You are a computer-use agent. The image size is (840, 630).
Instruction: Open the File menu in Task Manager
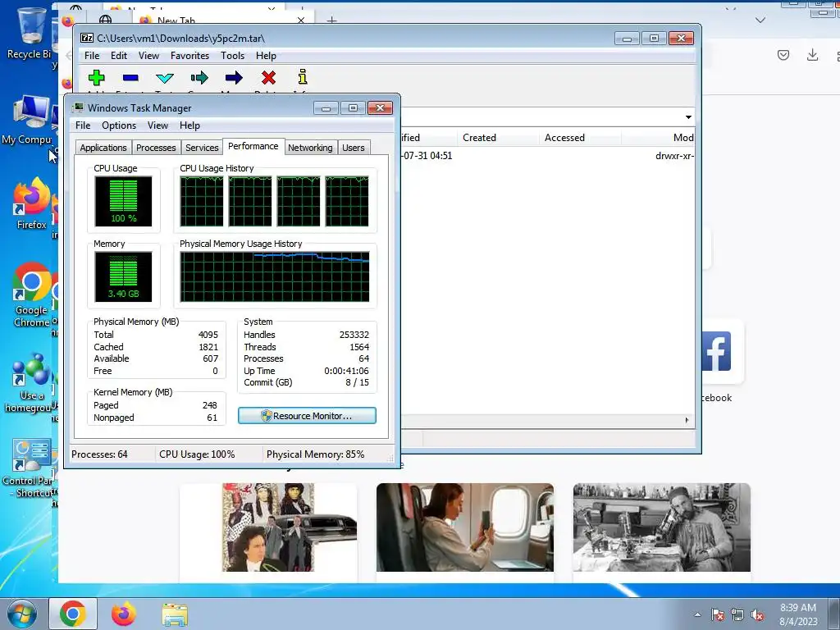[83, 126]
